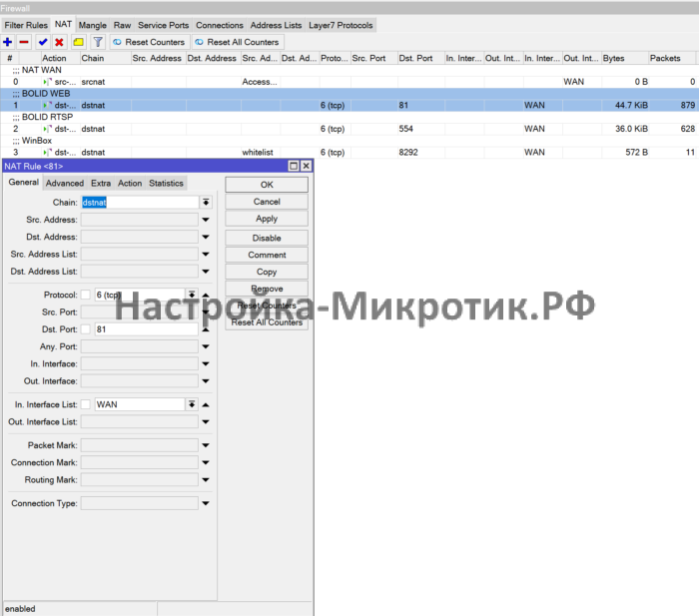Select the BOLID RTSP comment row
The width and height of the screenshot is (699, 616).
[x=349, y=117]
